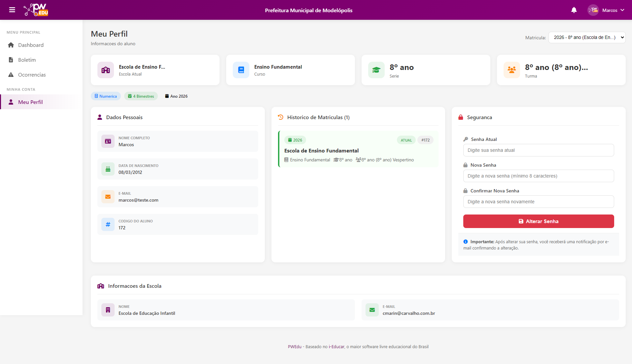The image size is (632, 364).
Task: Open the Matricula dropdown selector
Action: tap(587, 38)
